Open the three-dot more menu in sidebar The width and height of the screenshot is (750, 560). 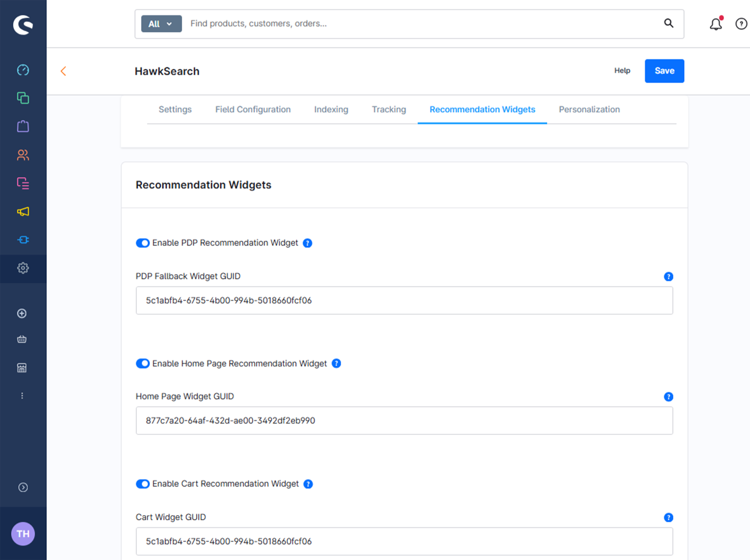(x=22, y=396)
